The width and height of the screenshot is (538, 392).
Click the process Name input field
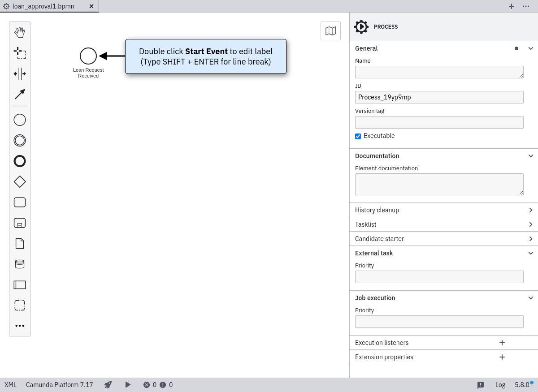point(439,72)
